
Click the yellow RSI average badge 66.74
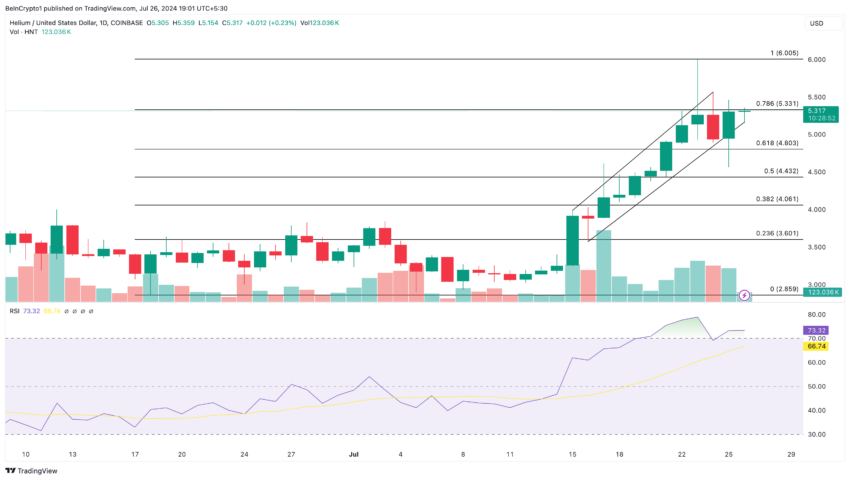[816, 346]
